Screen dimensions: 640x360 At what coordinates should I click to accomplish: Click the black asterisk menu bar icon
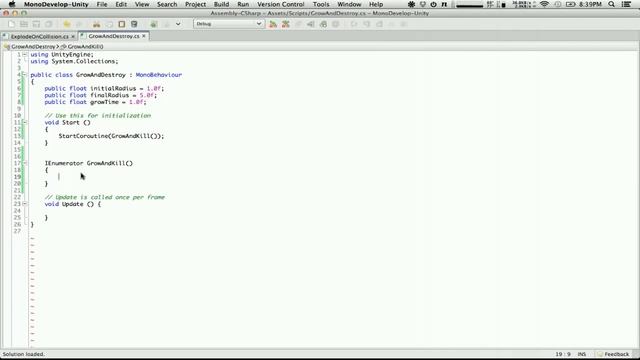411,4
